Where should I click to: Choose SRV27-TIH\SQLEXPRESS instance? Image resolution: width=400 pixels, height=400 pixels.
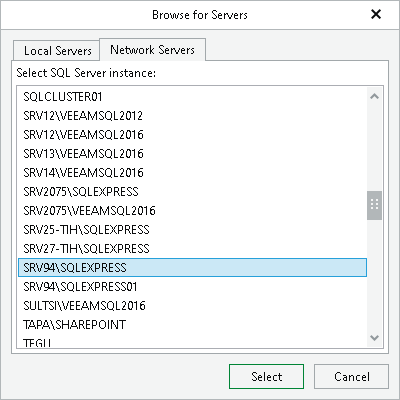point(192,249)
